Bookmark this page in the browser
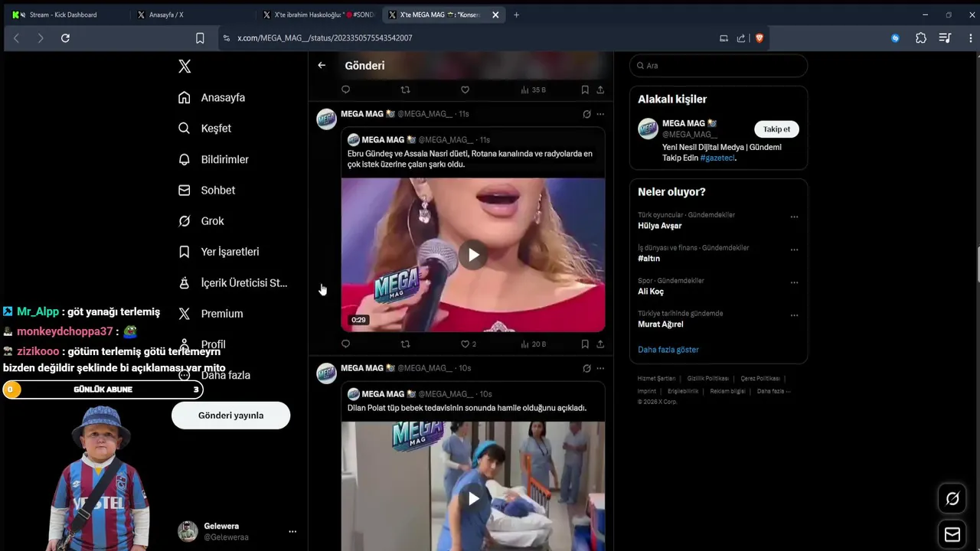This screenshot has height=551, width=980. (x=200, y=37)
